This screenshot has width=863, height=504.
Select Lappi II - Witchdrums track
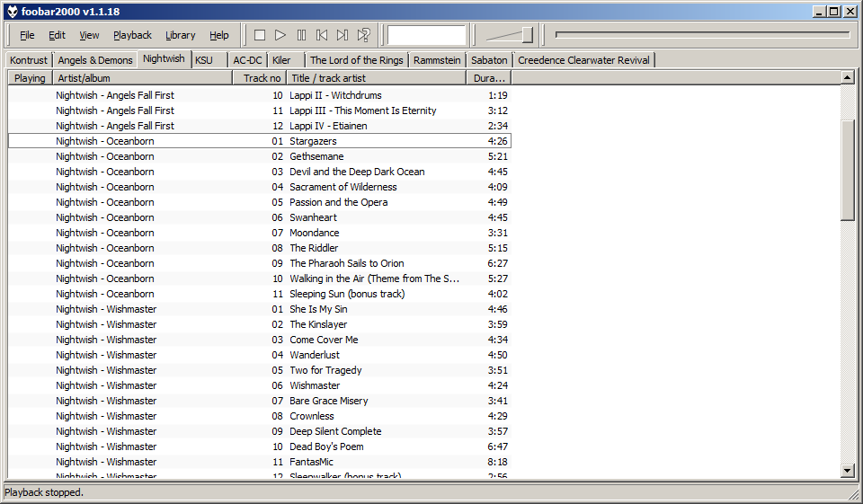click(260, 95)
